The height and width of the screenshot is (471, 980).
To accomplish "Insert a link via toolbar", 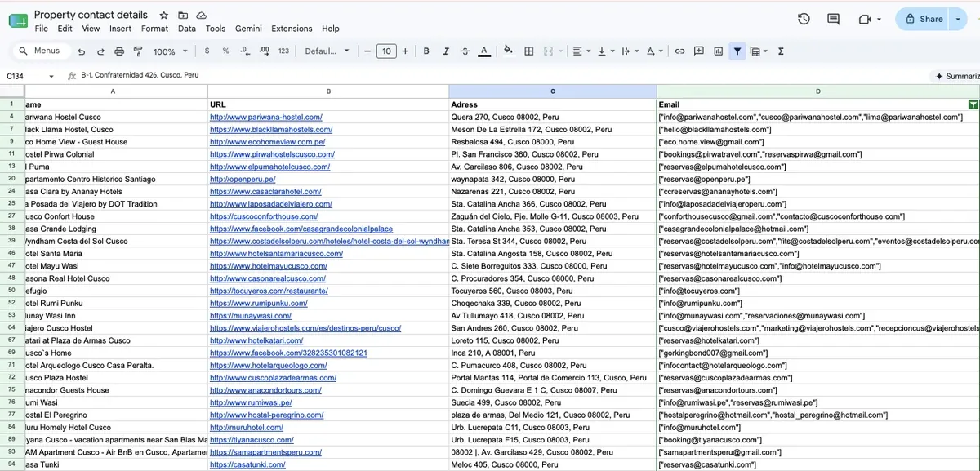I will point(679,51).
